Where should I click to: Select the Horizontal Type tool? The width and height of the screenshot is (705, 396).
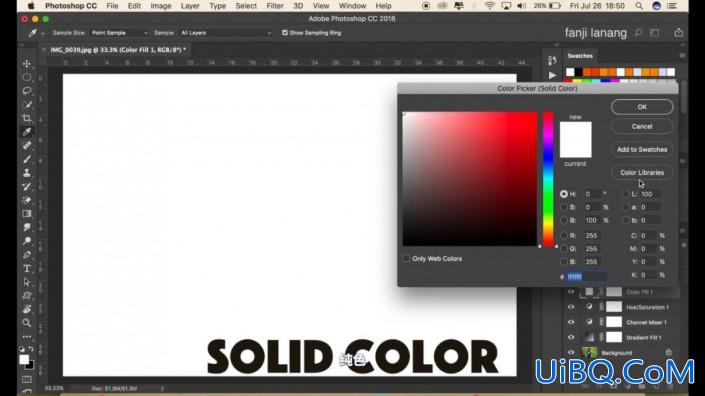click(27, 268)
